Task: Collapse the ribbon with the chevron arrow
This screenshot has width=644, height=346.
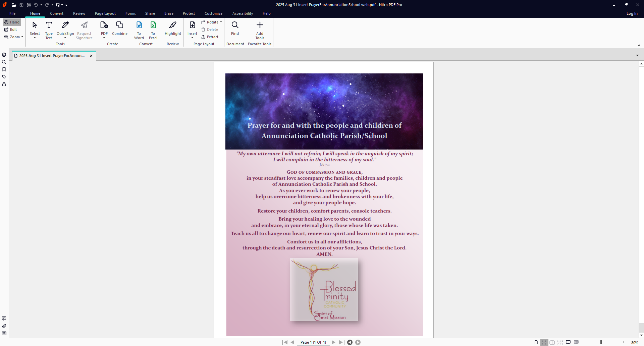Action: point(639,45)
